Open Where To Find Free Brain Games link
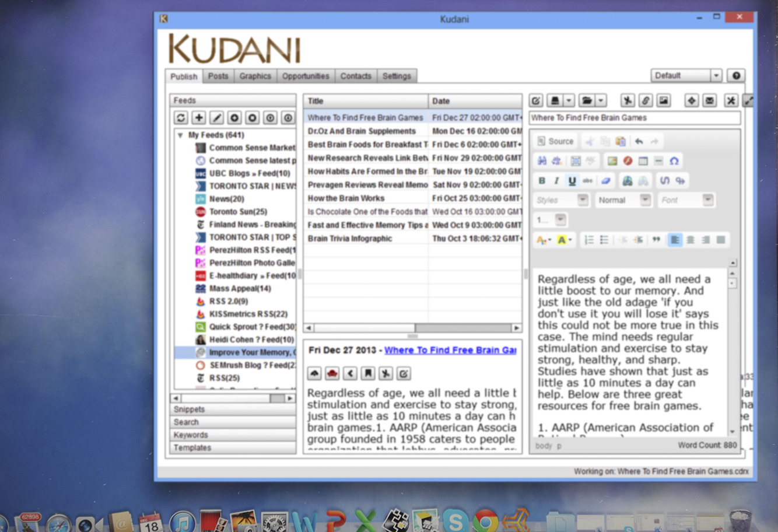 [450, 350]
